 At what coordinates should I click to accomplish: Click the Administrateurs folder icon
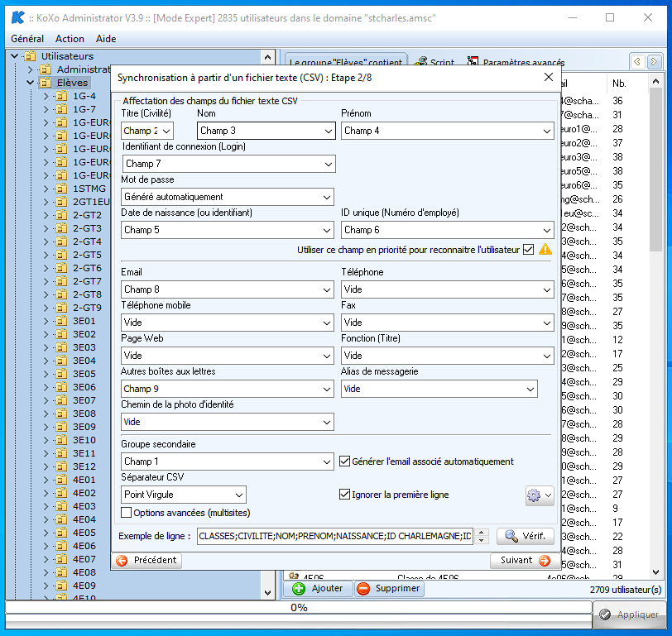pos(46,69)
